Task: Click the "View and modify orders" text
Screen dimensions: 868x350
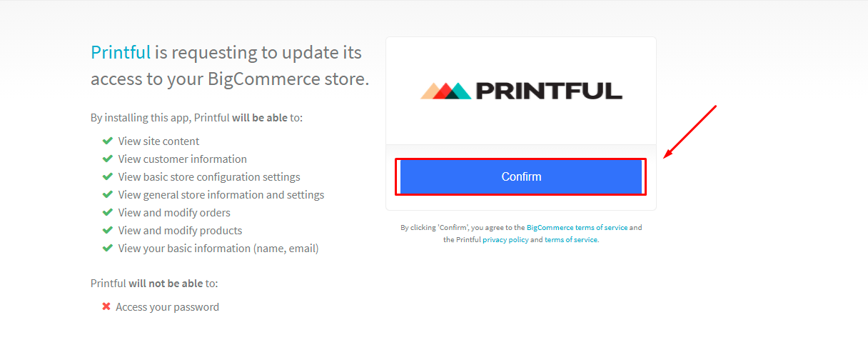Action: 174,213
